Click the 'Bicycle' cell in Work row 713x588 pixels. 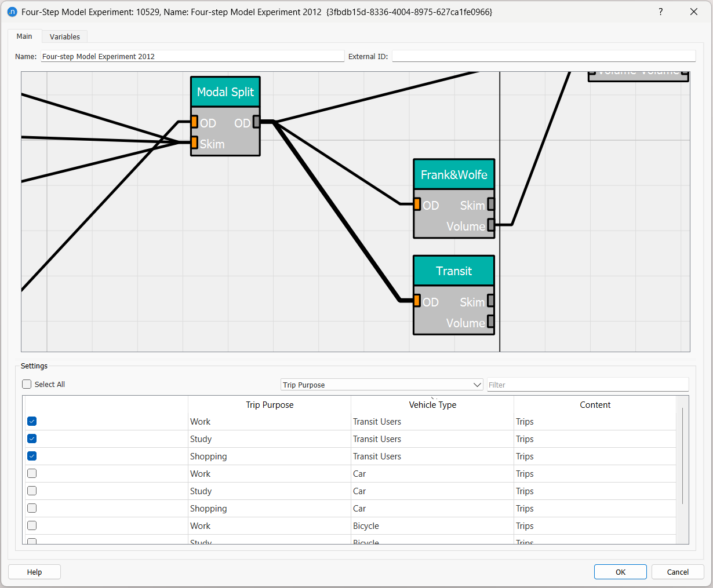432,526
